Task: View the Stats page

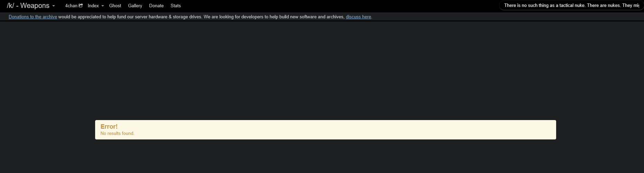Action: tap(176, 6)
